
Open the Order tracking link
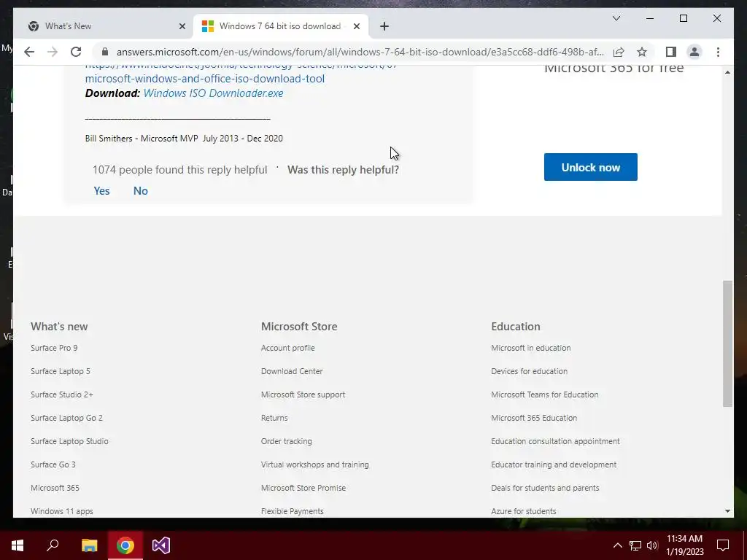(286, 441)
